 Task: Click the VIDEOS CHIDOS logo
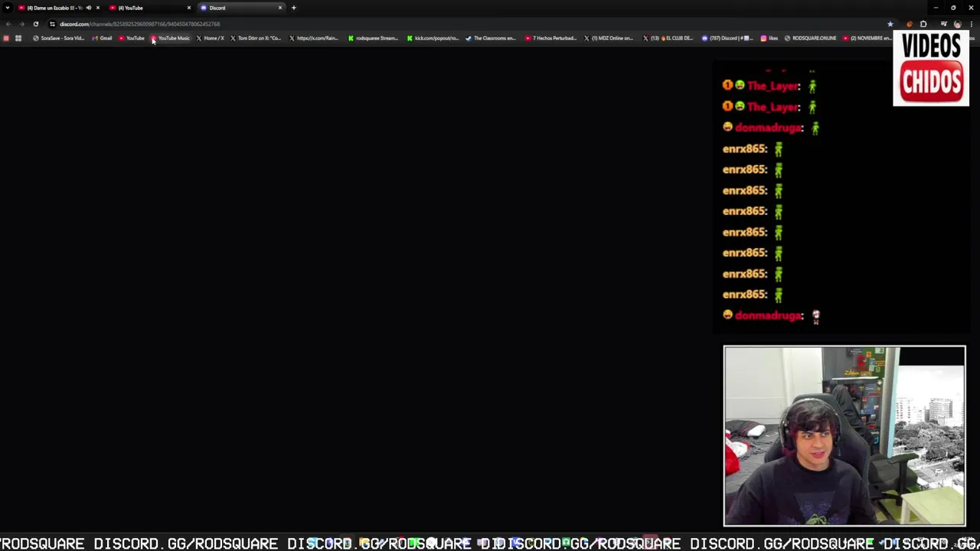coord(931,67)
